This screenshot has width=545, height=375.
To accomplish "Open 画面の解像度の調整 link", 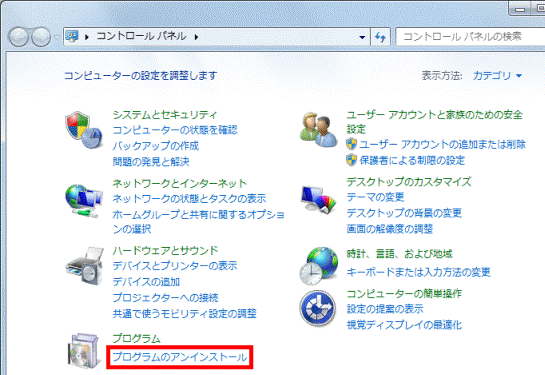I will tap(390, 229).
